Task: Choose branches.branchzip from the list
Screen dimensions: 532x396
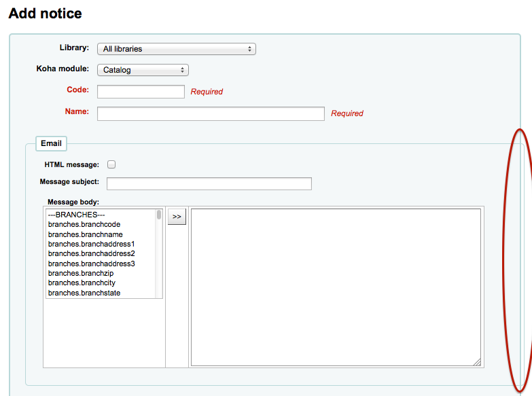Action: click(x=82, y=273)
